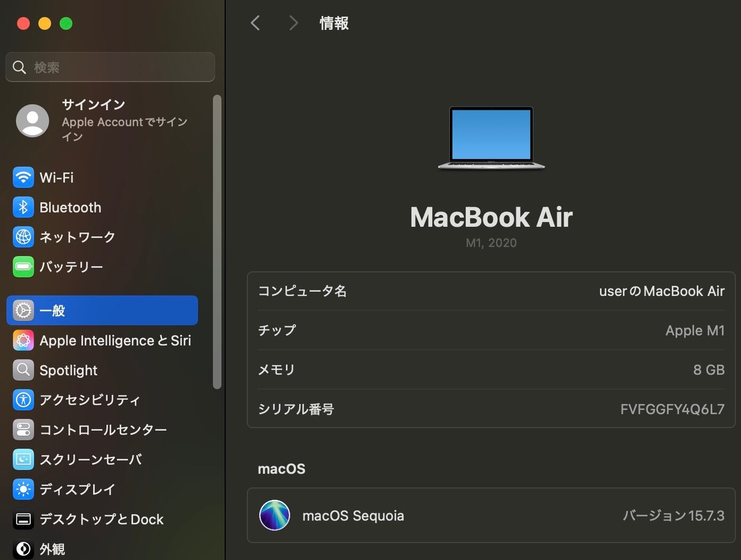Screen dimensions: 741x560
Task: Open Spotlight sidebar label
Action: [x=69, y=370]
